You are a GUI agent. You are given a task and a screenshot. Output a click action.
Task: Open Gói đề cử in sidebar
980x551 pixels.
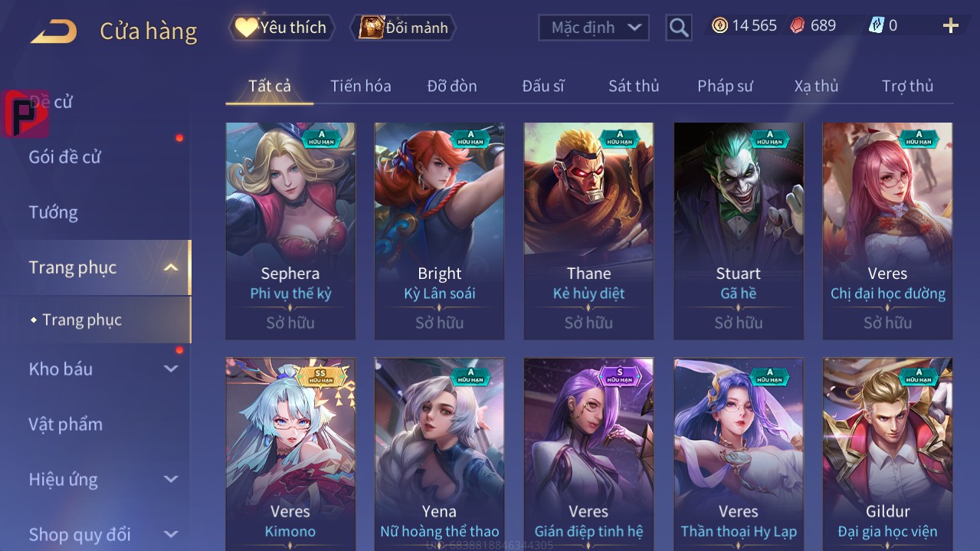click(65, 157)
